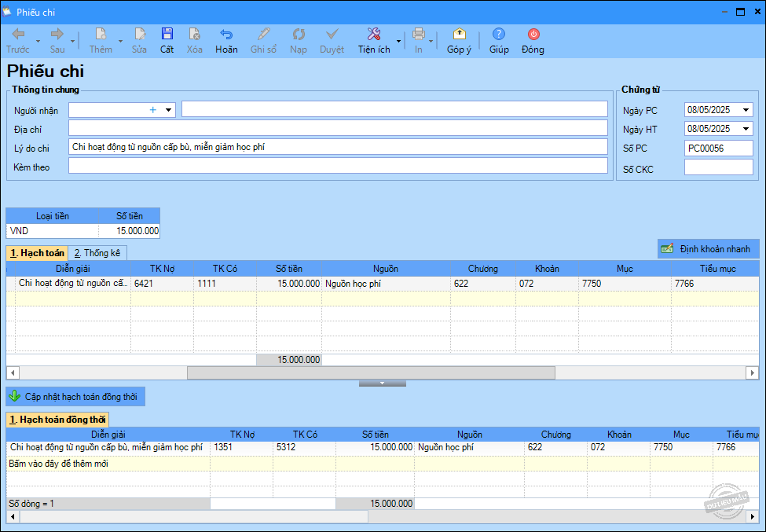766x532 pixels.
Task: Open the dropdown arrow next to Thêm
Action: pos(120,42)
